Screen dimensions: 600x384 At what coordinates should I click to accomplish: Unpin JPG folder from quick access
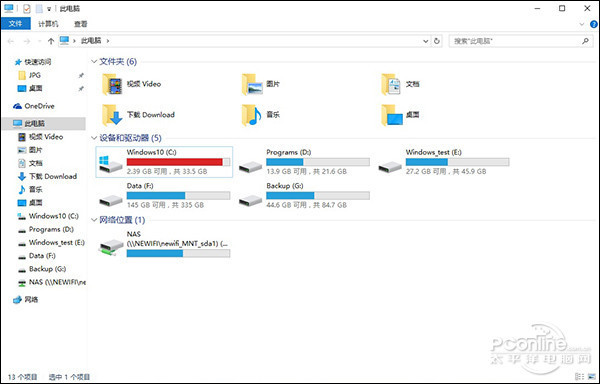81,75
